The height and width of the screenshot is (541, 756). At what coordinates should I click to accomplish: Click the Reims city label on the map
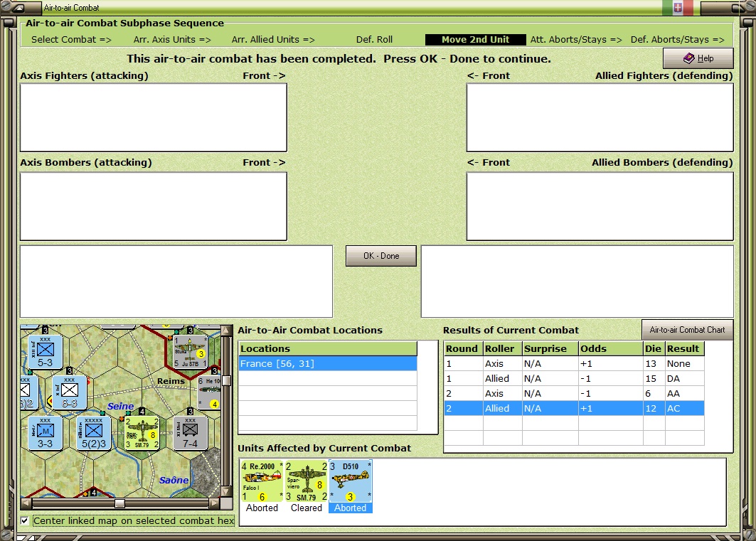(x=171, y=381)
